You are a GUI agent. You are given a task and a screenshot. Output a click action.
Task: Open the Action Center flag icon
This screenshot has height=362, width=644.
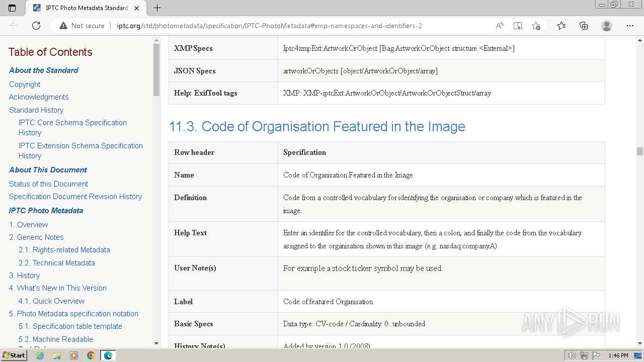[x=596, y=355]
